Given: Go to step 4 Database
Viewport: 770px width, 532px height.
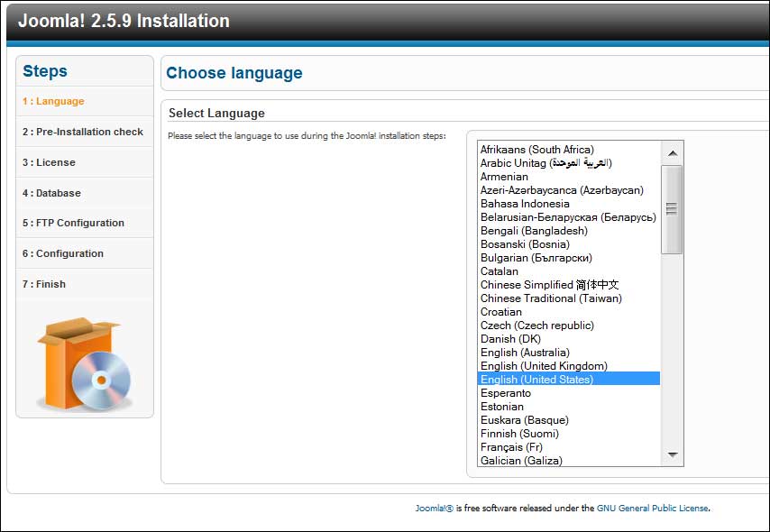Looking at the screenshot, I should click(x=51, y=193).
